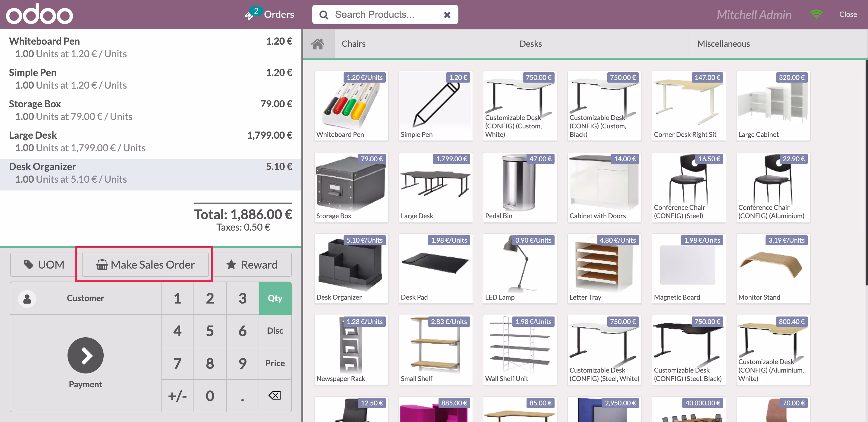Viewport: 868px width, 422px height.
Task: Select a Customer for the order
Action: coord(86,298)
